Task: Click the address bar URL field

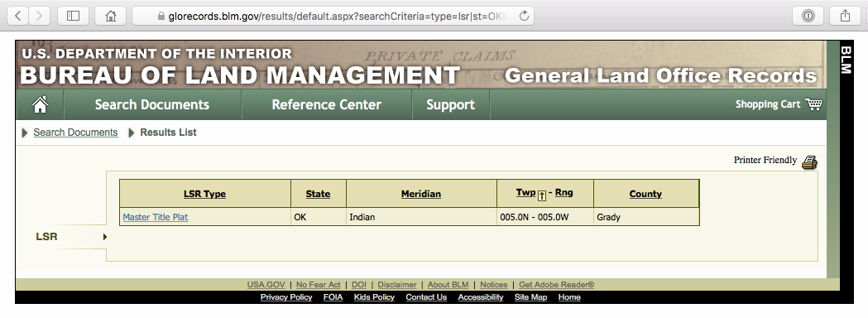Action: coord(333,16)
